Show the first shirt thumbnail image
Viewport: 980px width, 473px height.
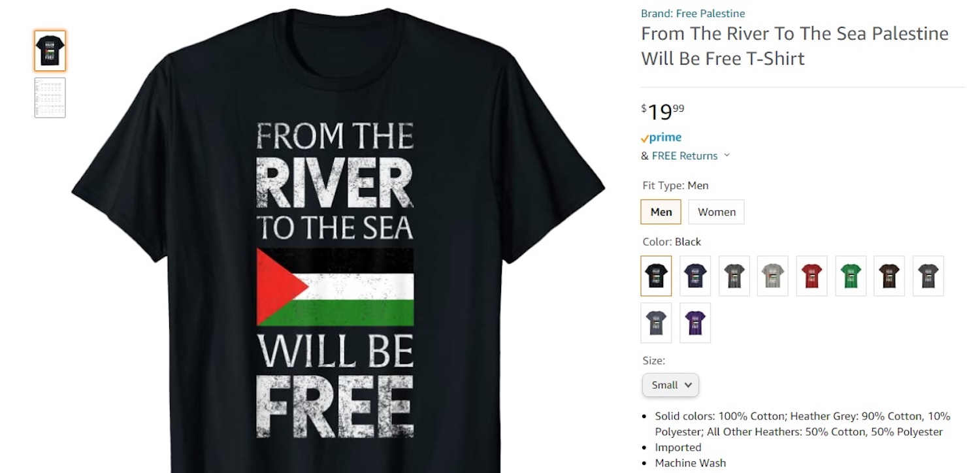[x=50, y=51]
